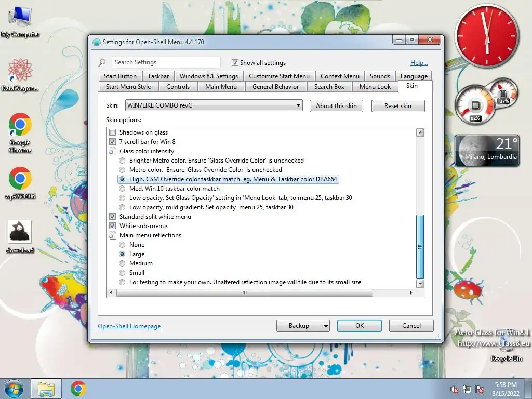Open My Computer desktop icon
Viewport: 532px width, 399px height.
click(20, 21)
